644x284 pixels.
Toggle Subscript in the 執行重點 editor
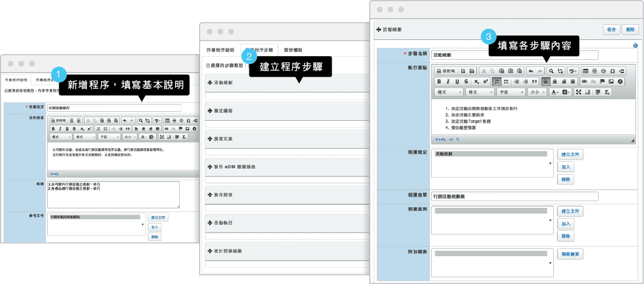(476, 82)
